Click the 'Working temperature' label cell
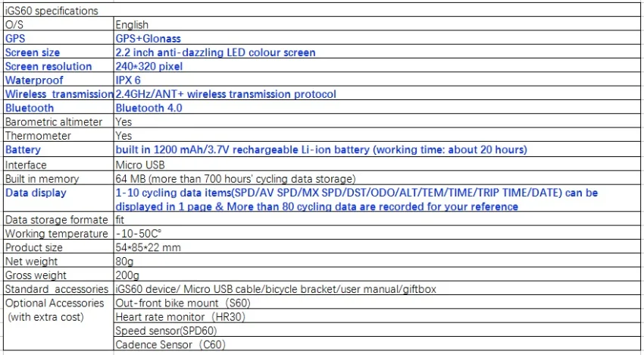The image size is (644, 355). coord(59,233)
